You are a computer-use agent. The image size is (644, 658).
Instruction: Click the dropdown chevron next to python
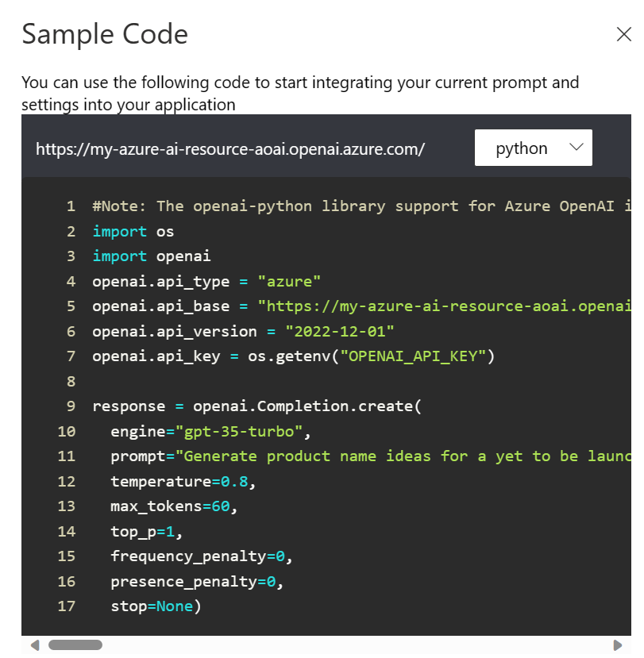(x=577, y=148)
